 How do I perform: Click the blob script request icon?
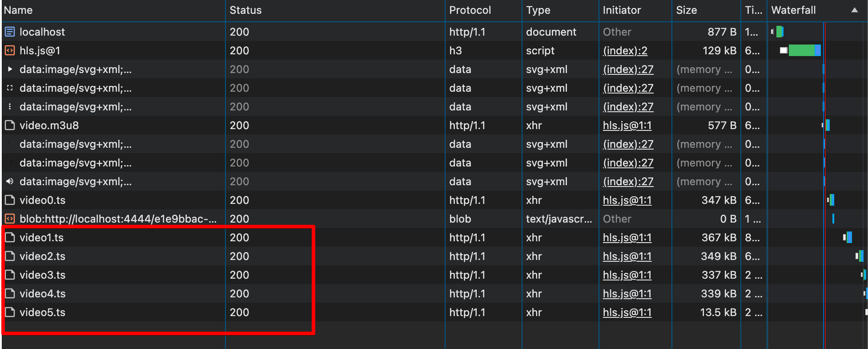(10, 219)
